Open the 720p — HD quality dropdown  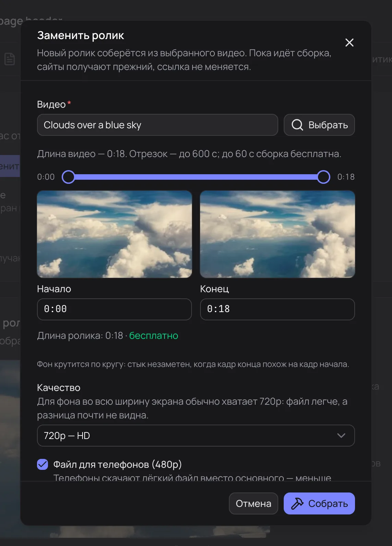196,436
